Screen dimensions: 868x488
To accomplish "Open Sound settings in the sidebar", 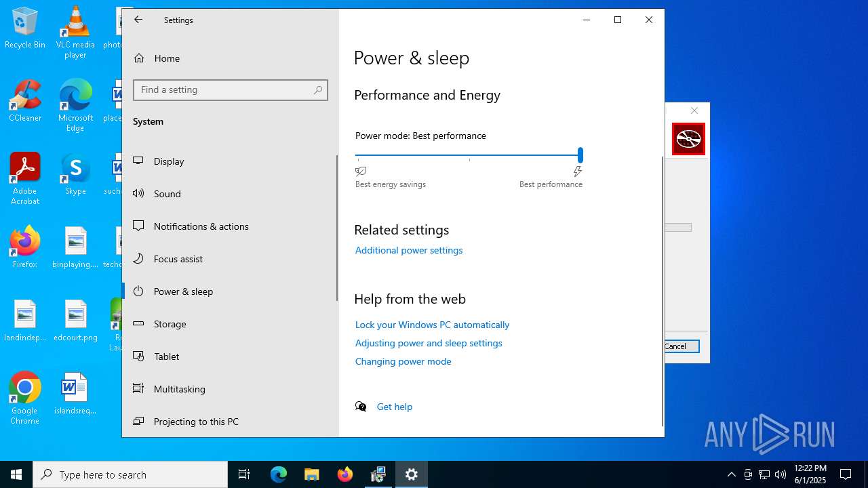I will [x=229, y=194].
